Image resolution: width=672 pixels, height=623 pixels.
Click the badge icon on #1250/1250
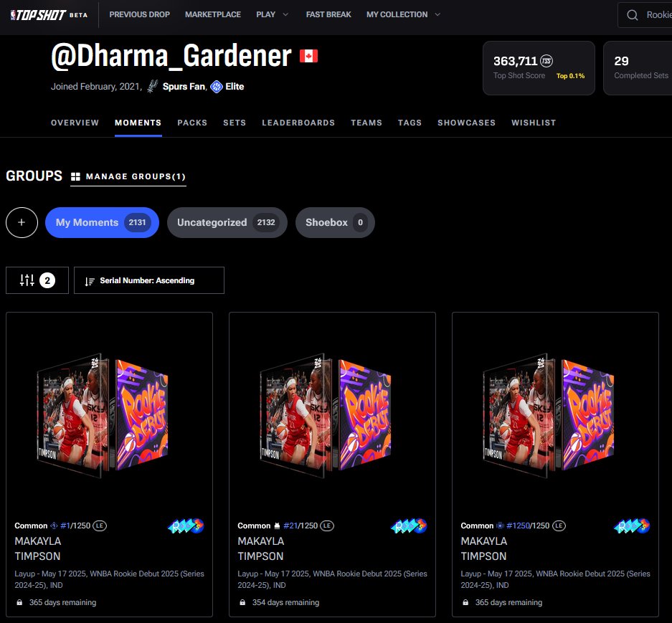click(x=500, y=525)
